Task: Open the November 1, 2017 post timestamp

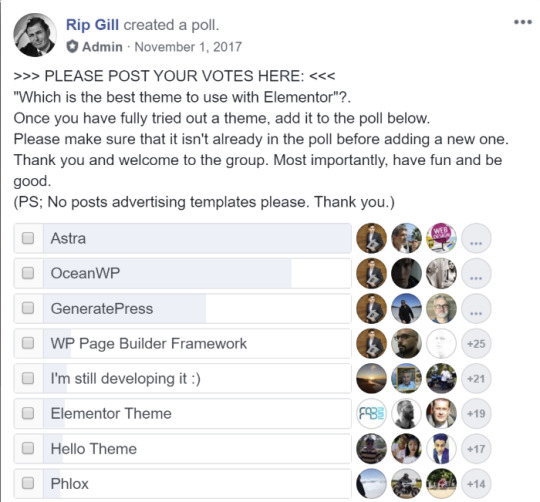Action: tap(188, 47)
